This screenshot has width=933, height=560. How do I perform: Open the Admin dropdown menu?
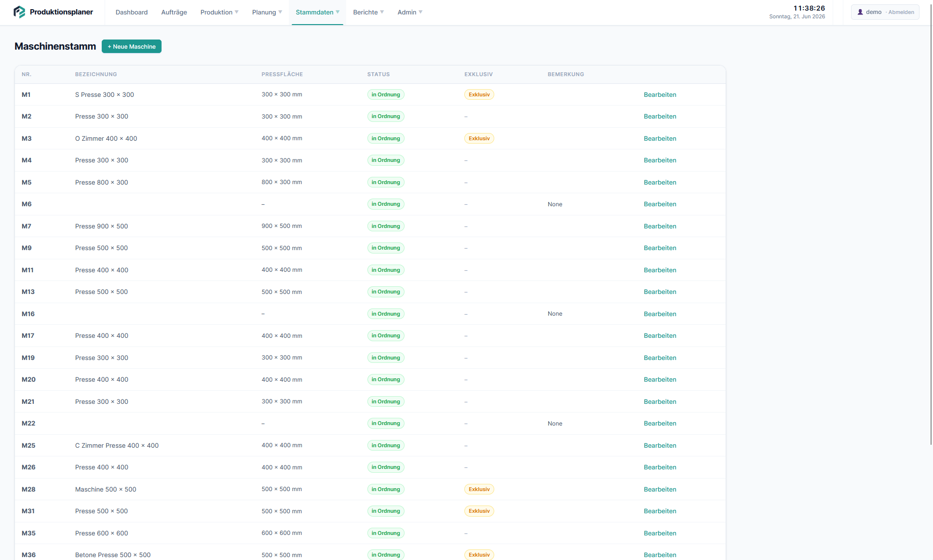409,12
